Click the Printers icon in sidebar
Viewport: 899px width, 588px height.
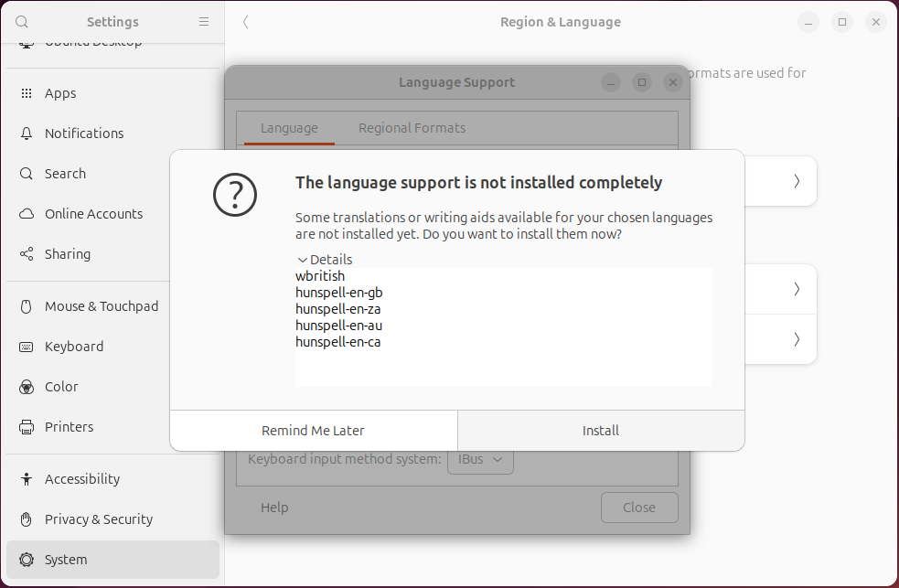click(27, 427)
